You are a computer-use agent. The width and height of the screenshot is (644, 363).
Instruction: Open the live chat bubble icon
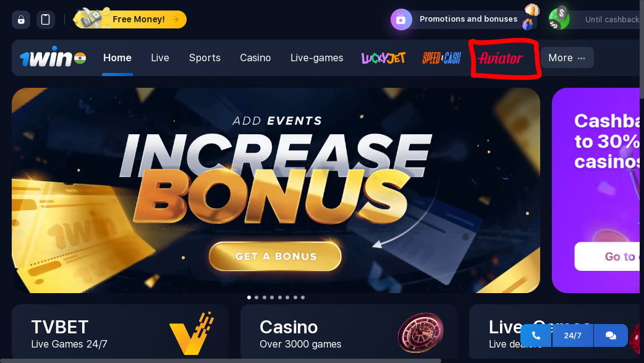tap(611, 335)
